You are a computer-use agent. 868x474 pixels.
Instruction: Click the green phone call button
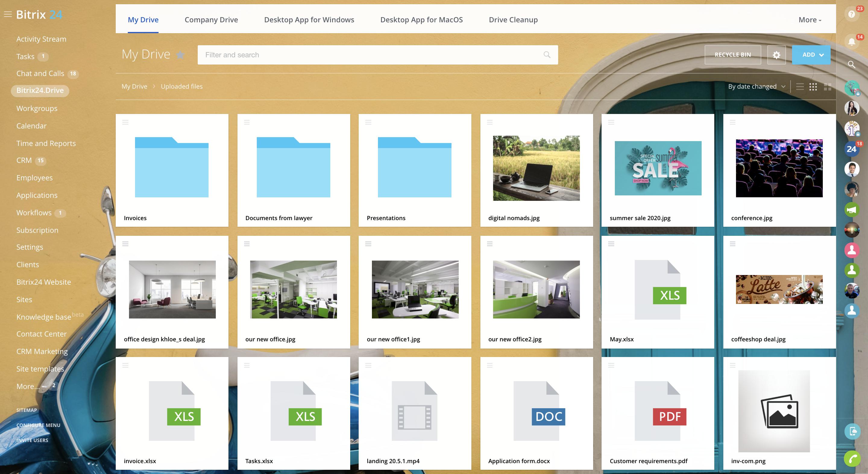click(852, 459)
